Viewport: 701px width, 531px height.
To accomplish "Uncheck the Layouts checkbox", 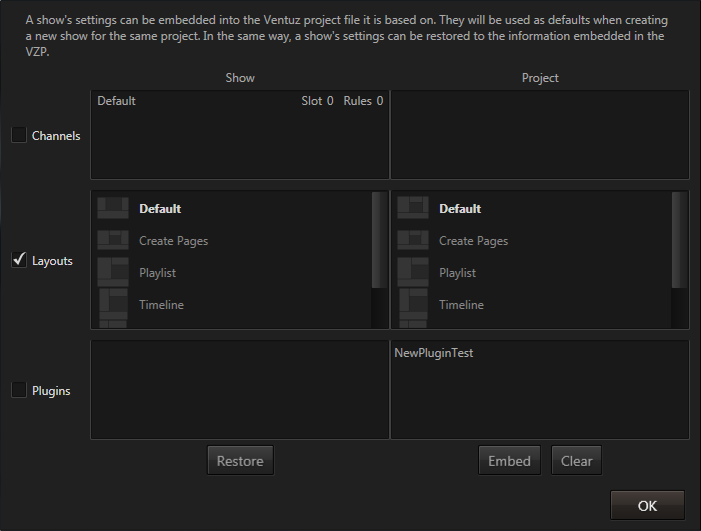I will coord(19,260).
